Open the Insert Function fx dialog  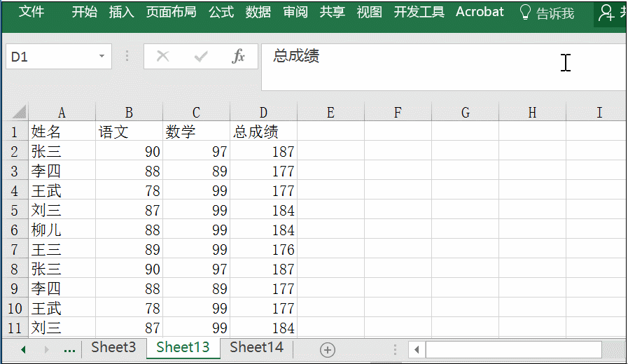(x=238, y=57)
